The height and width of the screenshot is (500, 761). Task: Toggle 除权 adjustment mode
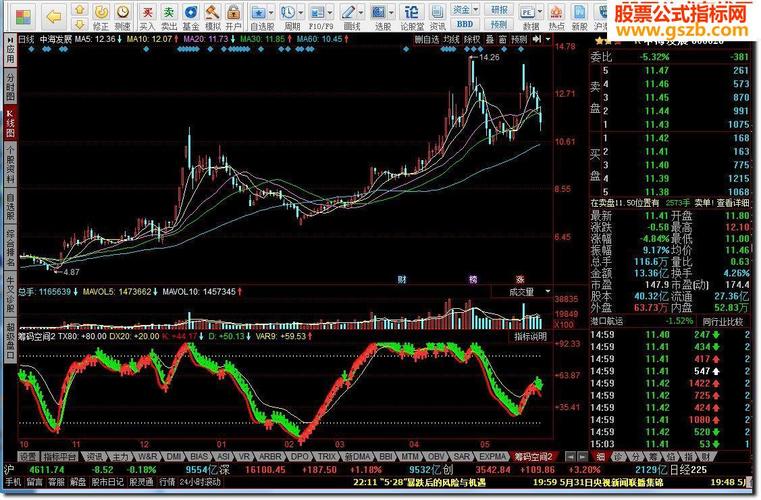[473, 39]
